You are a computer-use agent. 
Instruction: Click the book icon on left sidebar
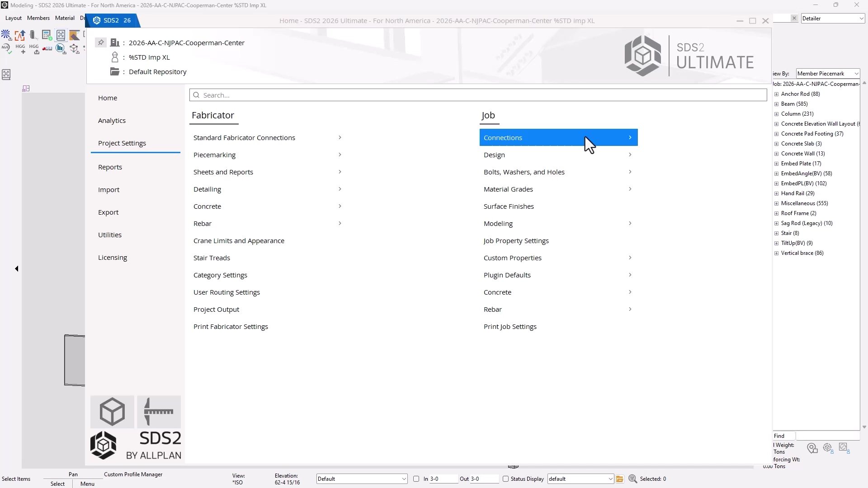6,75
